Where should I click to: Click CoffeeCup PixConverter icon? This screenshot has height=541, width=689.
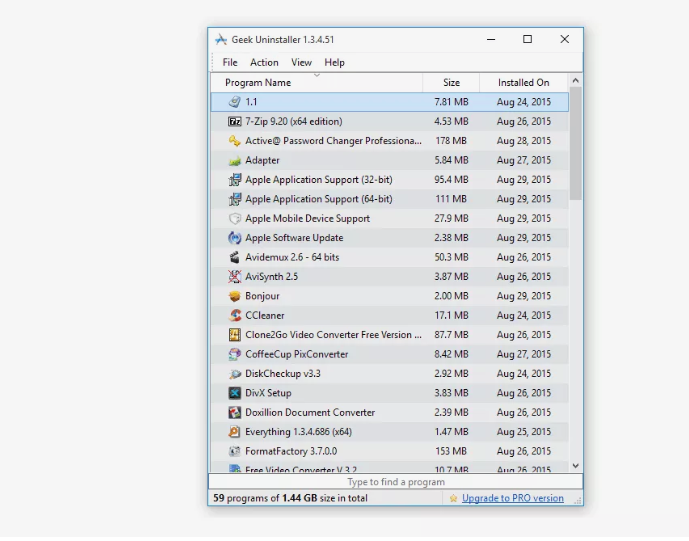pos(235,354)
